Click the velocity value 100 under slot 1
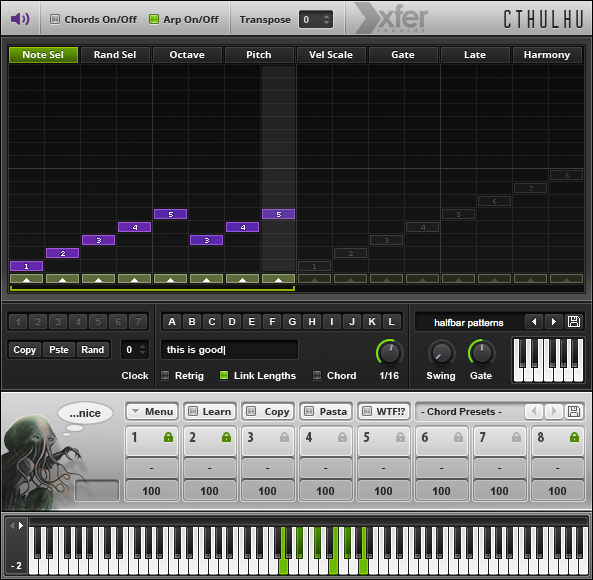This screenshot has height=580, width=593. pyautogui.click(x=152, y=491)
